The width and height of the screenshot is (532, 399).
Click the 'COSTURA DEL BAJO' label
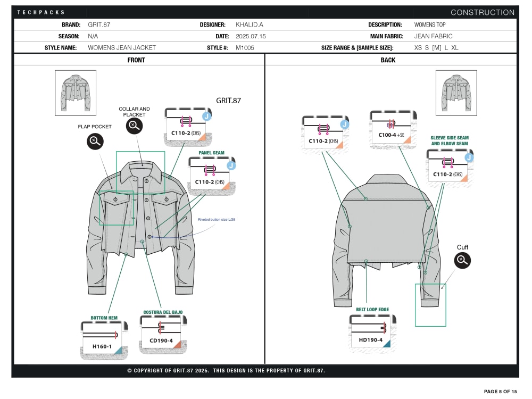coord(163,312)
